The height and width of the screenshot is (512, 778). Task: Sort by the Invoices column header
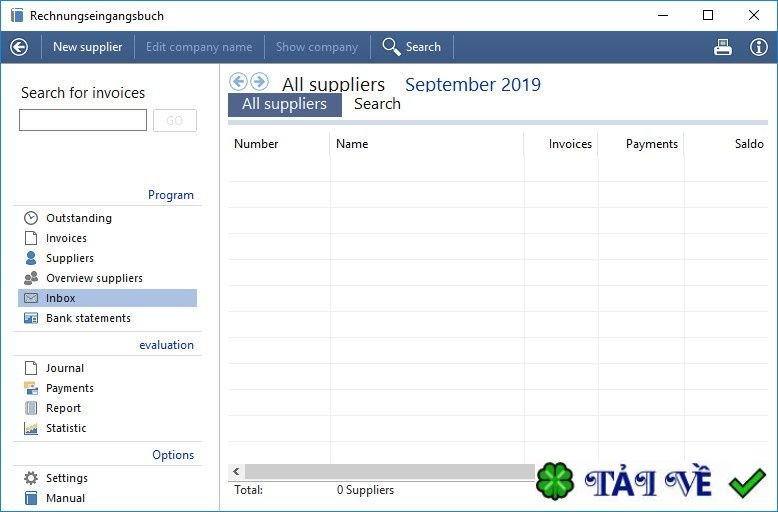(570, 144)
